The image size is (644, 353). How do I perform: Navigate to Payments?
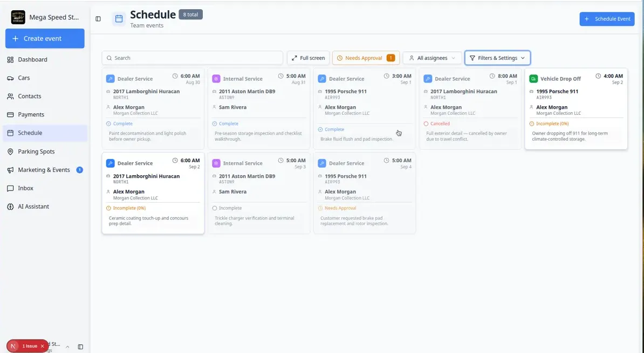point(45,114)
